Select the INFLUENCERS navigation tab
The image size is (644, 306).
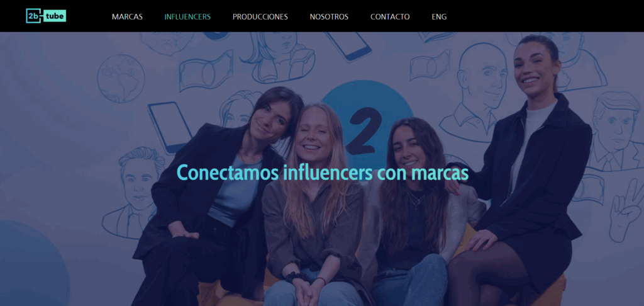[x=187, y=17]
